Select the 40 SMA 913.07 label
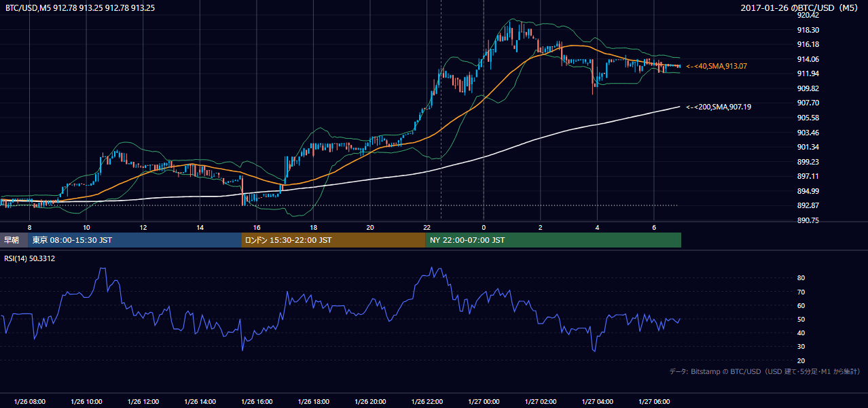 [x=717, y=66]
